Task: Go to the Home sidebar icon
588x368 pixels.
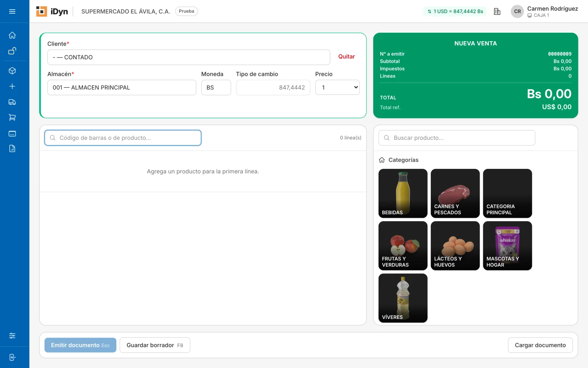Action: point(12,35)
